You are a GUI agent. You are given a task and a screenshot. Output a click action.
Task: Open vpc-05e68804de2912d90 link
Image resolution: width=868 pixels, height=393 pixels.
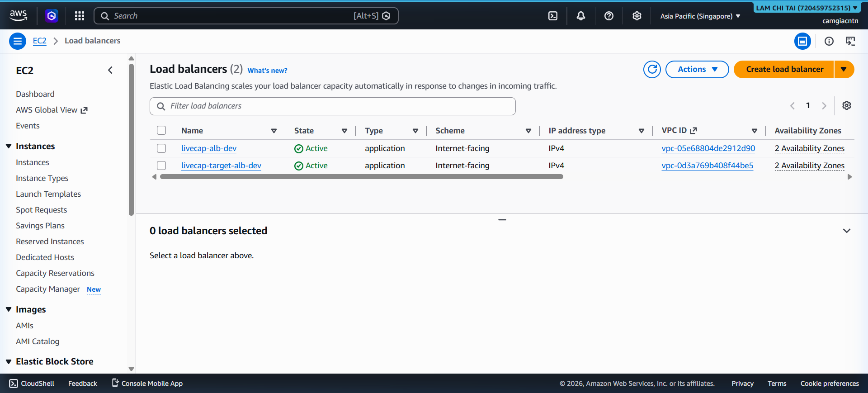tap(708, 148)
